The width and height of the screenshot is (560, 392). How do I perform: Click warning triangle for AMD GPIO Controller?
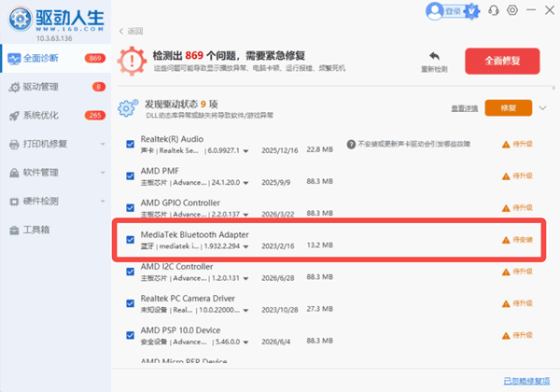[x=506, y=208]
